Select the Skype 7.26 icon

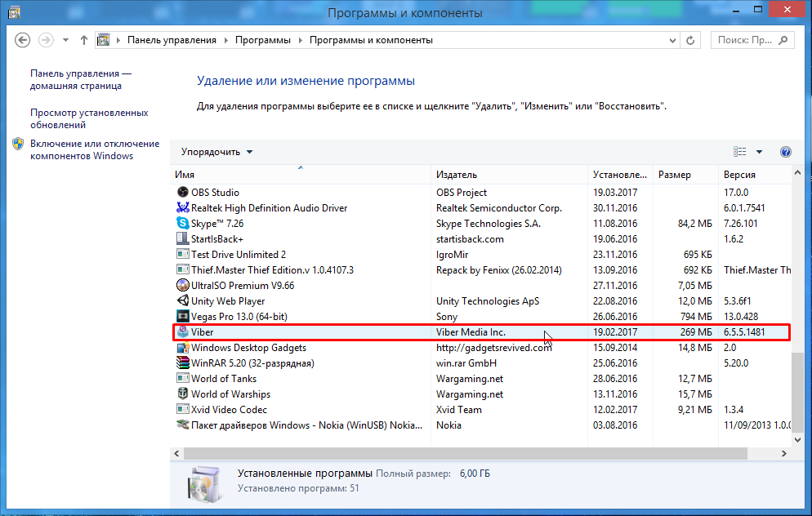[183, 224]
